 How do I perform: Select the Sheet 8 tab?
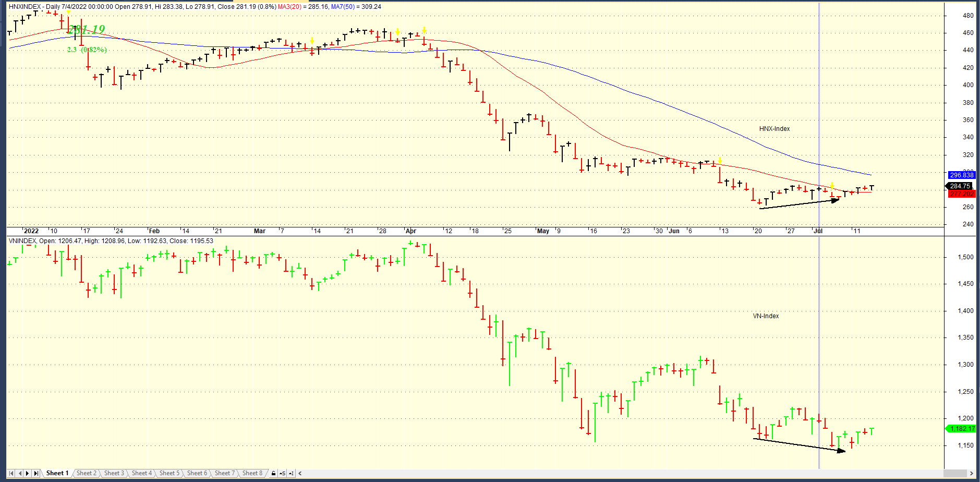click(252, 473)
